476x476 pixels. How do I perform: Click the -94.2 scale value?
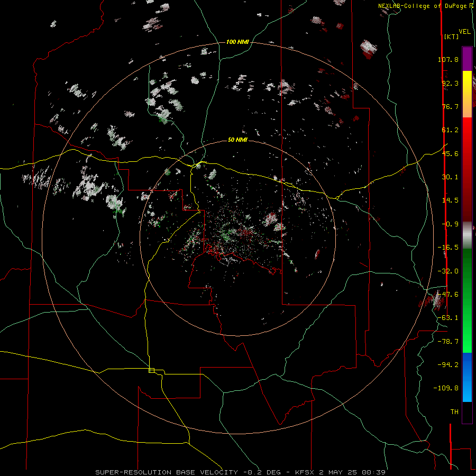point(448,365)
